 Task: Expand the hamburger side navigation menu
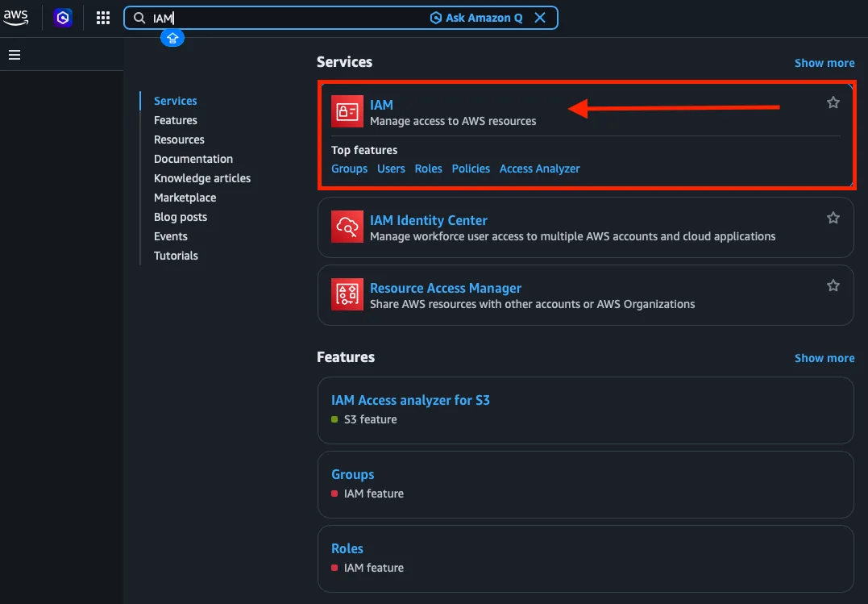tap(15, 55)
